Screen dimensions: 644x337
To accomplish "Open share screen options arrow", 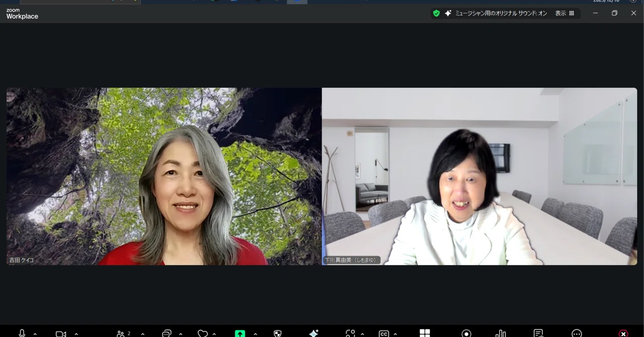I will click(255, 334).
